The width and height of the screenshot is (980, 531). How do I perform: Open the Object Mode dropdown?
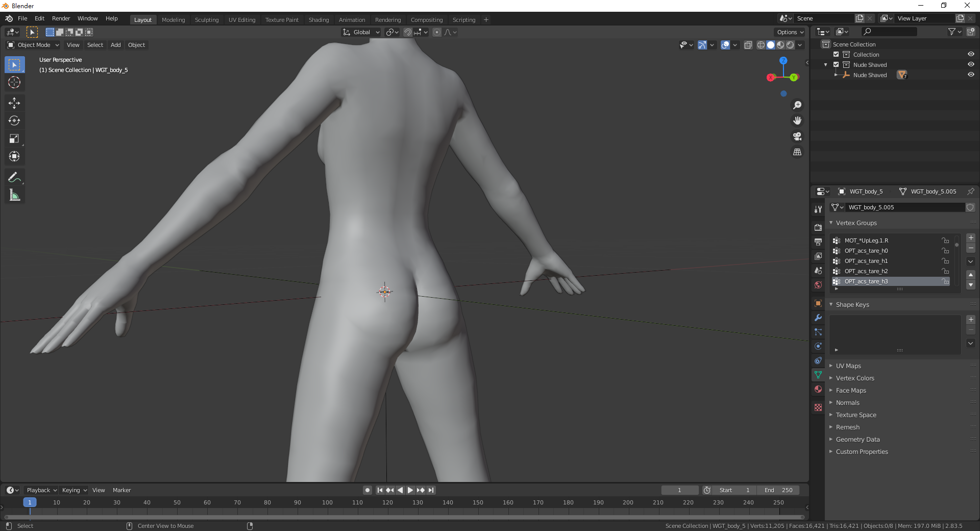pyautogui.click(x=33, y=45)
